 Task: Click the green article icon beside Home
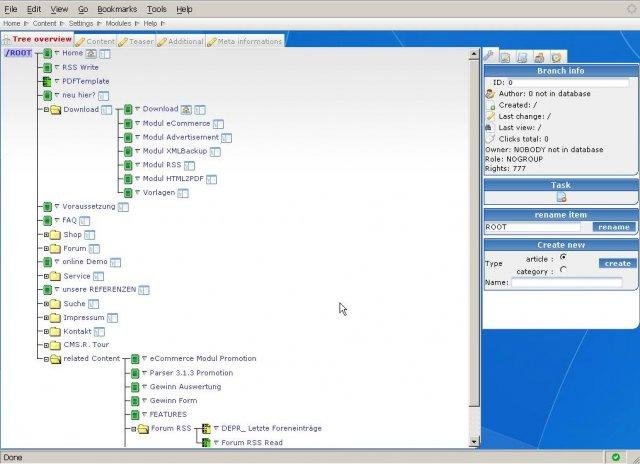(47, 53)
